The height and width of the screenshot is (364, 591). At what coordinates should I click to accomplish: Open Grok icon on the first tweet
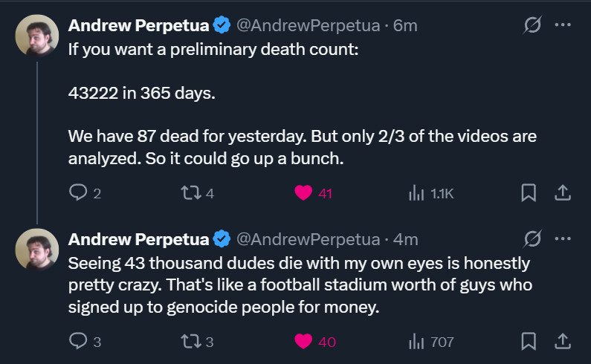(532, 25)
